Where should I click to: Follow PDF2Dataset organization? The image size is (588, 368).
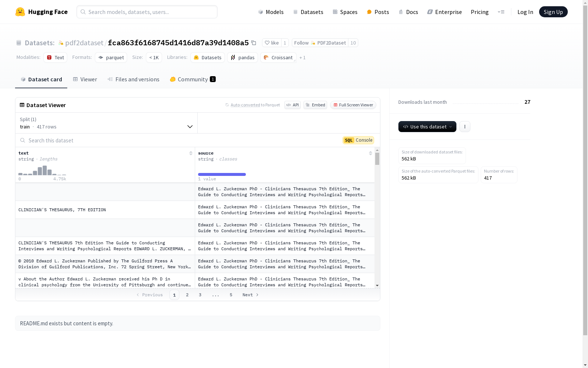pos(320,43)
